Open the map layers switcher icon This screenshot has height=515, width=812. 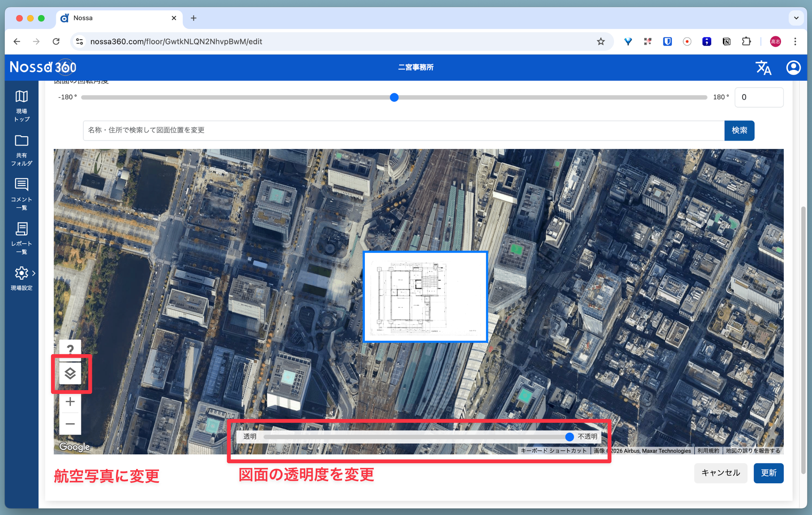(x=70, y=373)
